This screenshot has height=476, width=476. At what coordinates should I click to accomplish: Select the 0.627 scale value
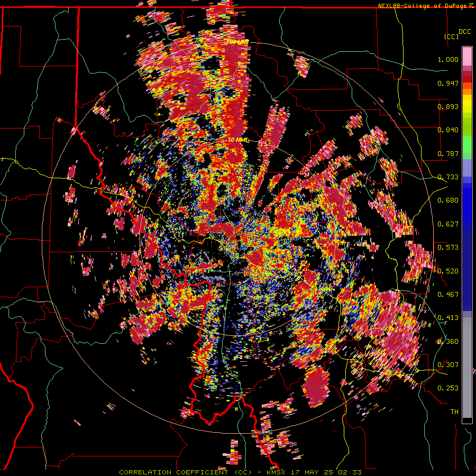448,224
